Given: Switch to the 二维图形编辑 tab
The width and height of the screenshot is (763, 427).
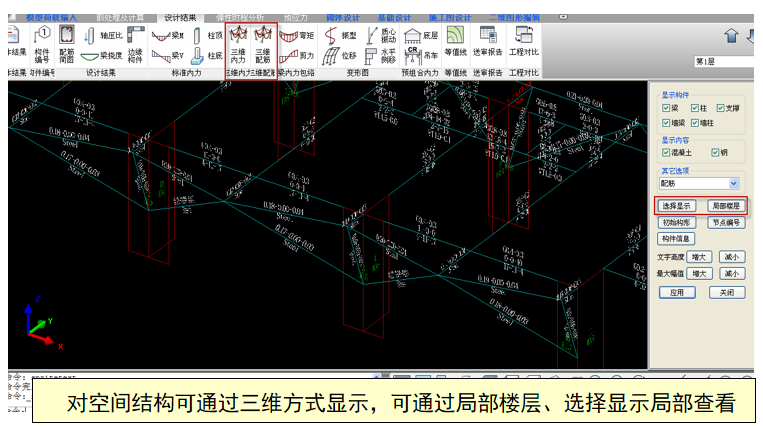Looking at the screenshot, I should coord(515,18).
